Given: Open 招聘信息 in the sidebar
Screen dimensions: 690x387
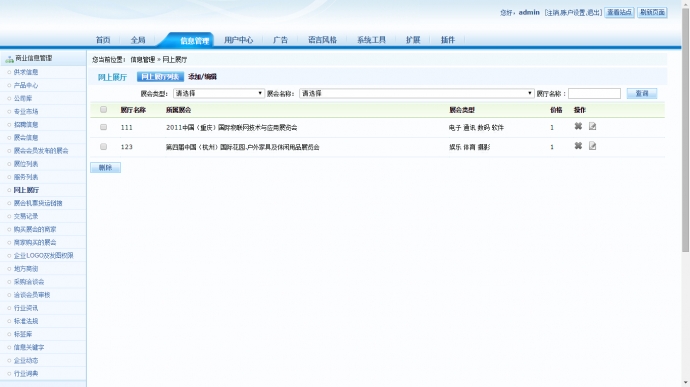Looking at the screenshot, I should [26, 125].
